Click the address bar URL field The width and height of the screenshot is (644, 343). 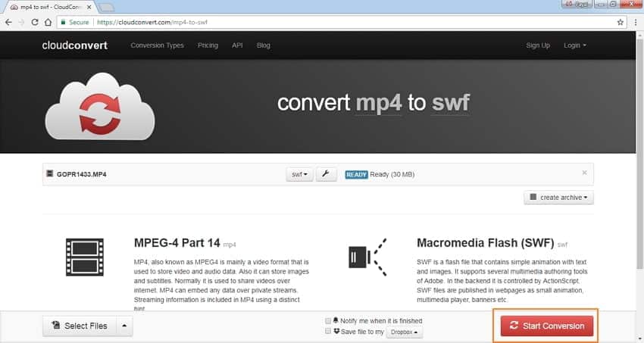[341, 22]
